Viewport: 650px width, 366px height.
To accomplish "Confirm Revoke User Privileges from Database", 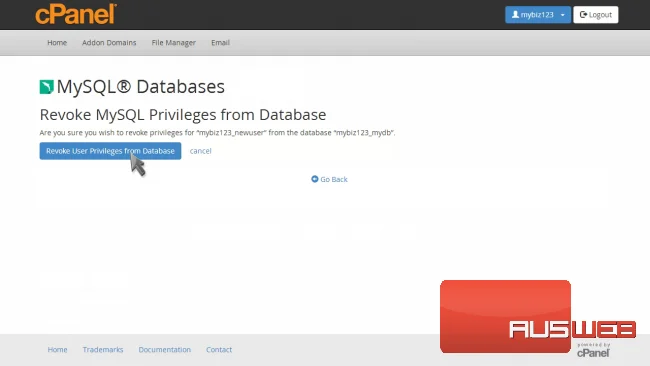I will [110, 151].
